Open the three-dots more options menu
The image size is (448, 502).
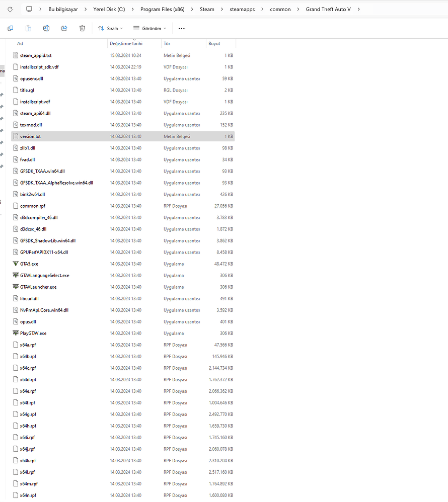(x=181, y=29)
